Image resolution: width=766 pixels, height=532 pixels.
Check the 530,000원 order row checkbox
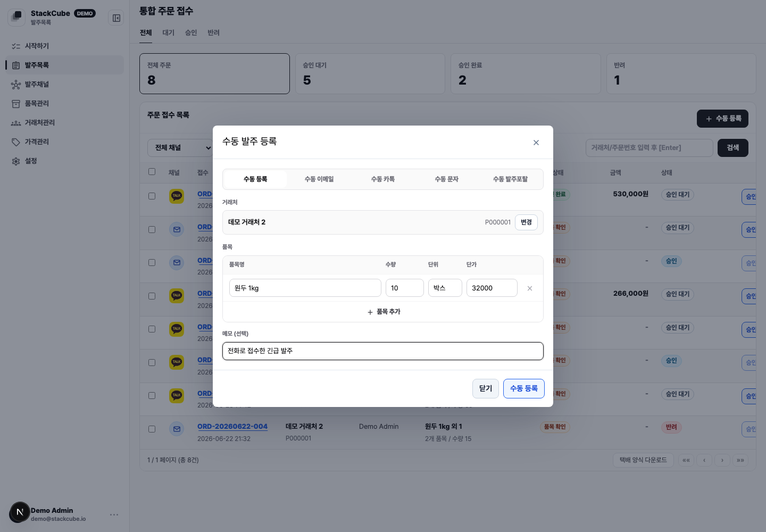click(152, 196)
